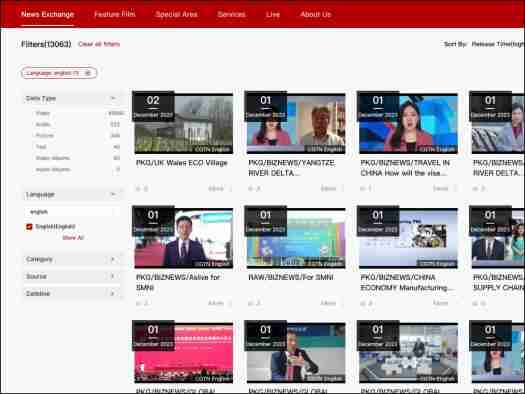
Task: Click view count icon on UK Wales ECO Village card
Action: point(139,189)
